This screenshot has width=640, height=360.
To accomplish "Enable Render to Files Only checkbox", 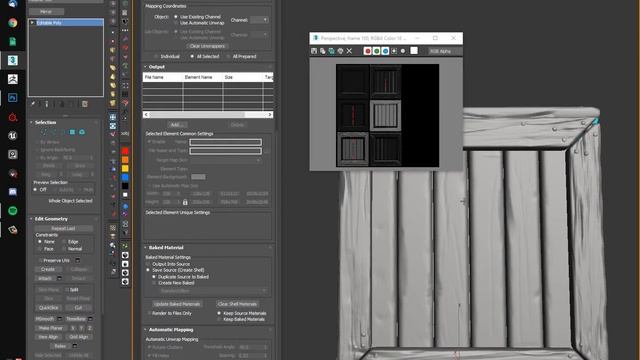I will coord(149,313).
